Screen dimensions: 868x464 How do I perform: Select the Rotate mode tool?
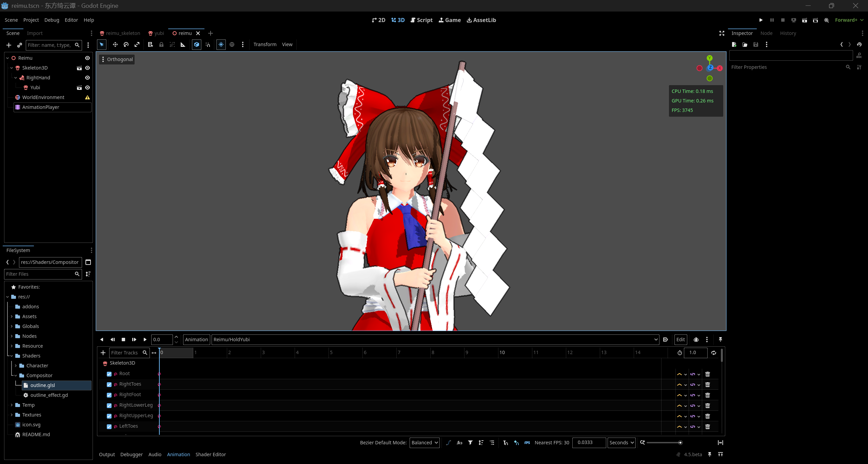tap(126, 44)
